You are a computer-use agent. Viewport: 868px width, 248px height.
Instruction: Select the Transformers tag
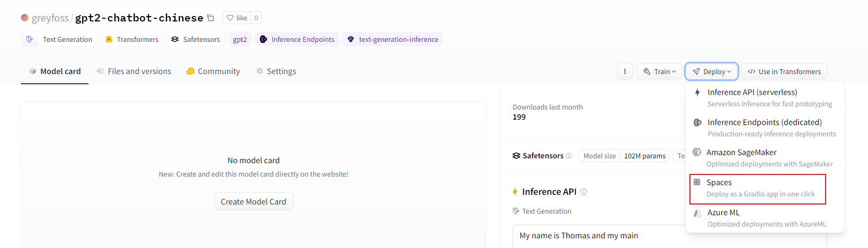(132, 39)
